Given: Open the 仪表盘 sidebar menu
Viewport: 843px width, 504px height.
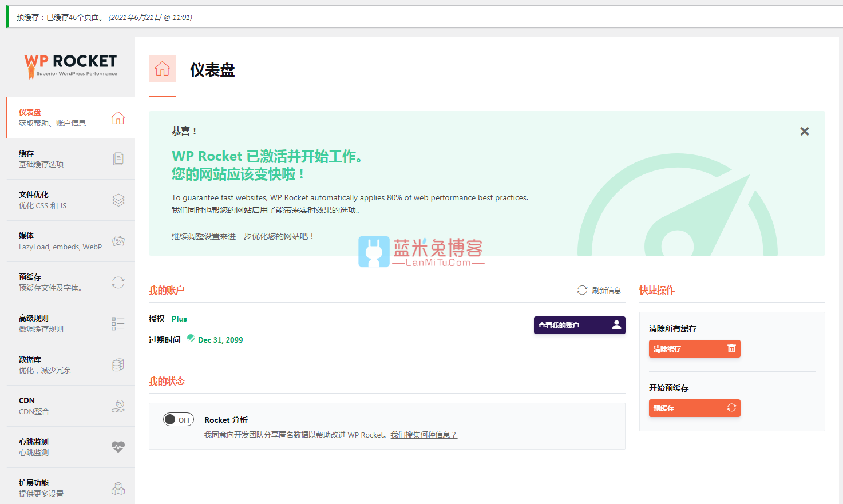Looking at the screenshot, I should click(71, 118).
